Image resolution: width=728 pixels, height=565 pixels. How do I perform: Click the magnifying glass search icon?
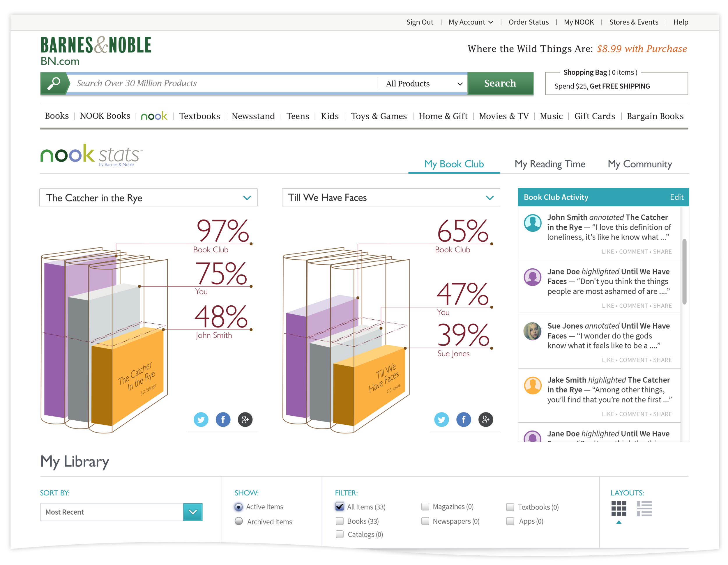tap(54, 83)
